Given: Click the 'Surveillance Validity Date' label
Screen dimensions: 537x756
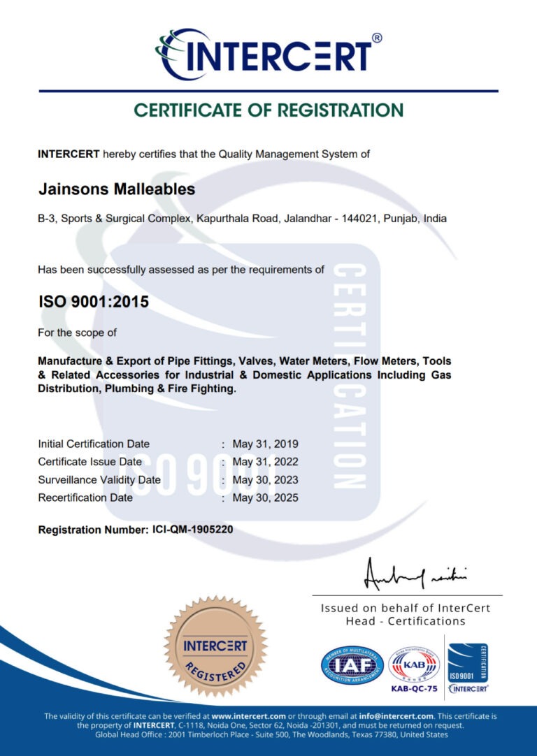Looking at the screenshot, I should click(99, 480).
